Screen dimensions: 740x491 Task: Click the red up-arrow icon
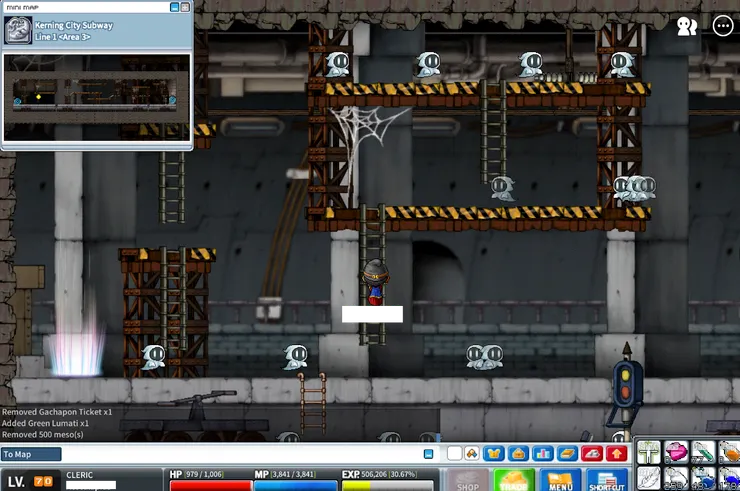pos(616,454)
